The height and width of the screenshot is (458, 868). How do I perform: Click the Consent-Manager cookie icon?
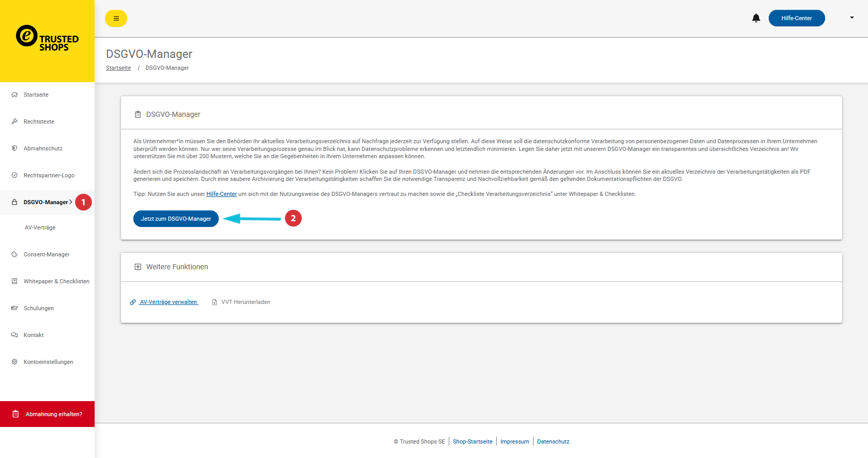tap(14, 254)
